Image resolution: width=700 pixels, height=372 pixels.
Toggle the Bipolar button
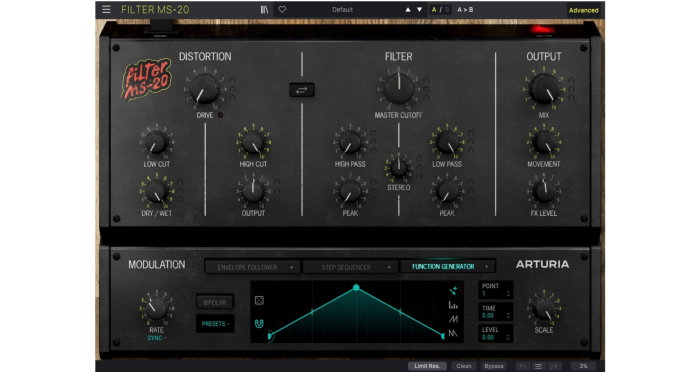pyautogui.click(x=215, y=302)
